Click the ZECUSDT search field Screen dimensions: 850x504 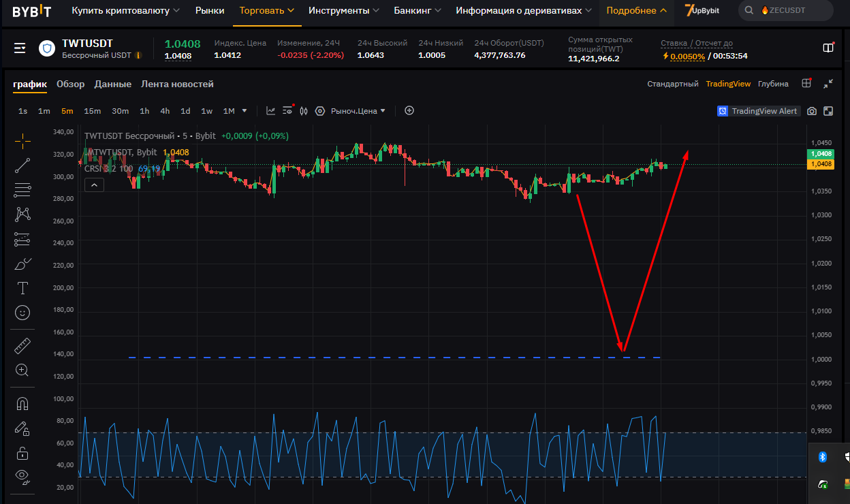(785, 10)
